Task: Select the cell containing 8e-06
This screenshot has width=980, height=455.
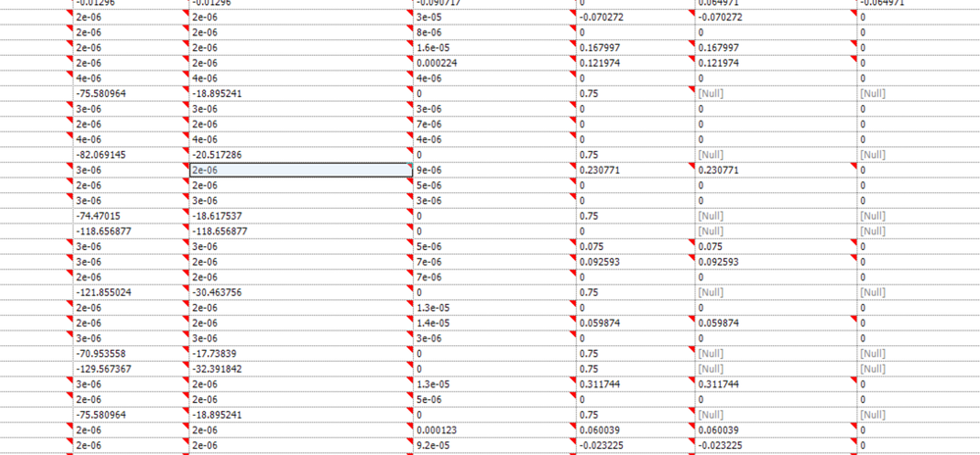Action: (494, 32)
